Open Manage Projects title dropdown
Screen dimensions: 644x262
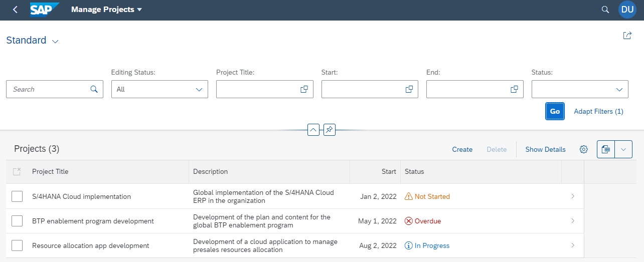click(x=107, y=10)
